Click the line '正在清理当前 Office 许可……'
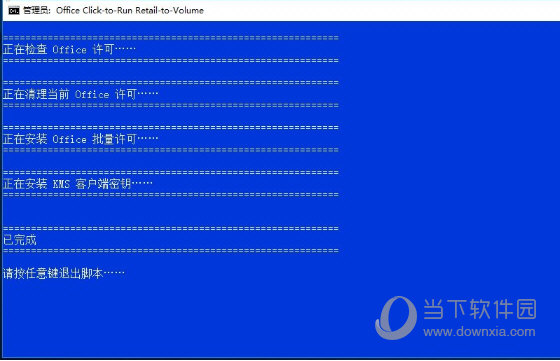 click(x=80, y=94)
